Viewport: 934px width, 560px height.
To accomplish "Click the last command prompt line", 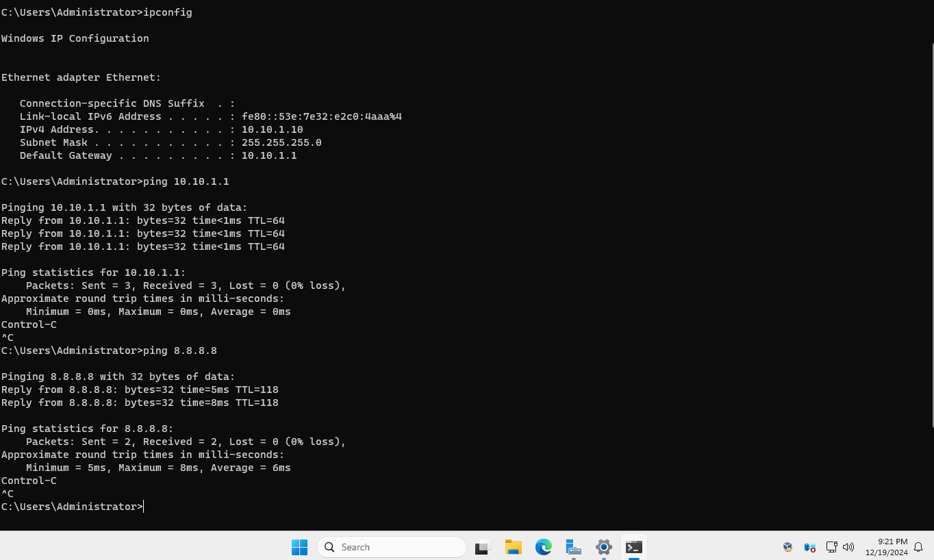I will coord(72,507).
